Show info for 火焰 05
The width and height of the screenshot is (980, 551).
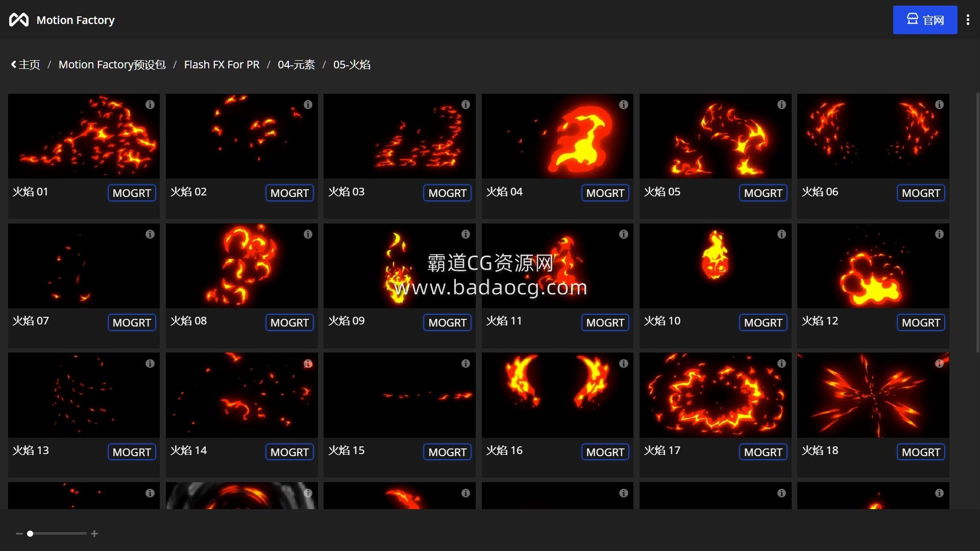781,105
